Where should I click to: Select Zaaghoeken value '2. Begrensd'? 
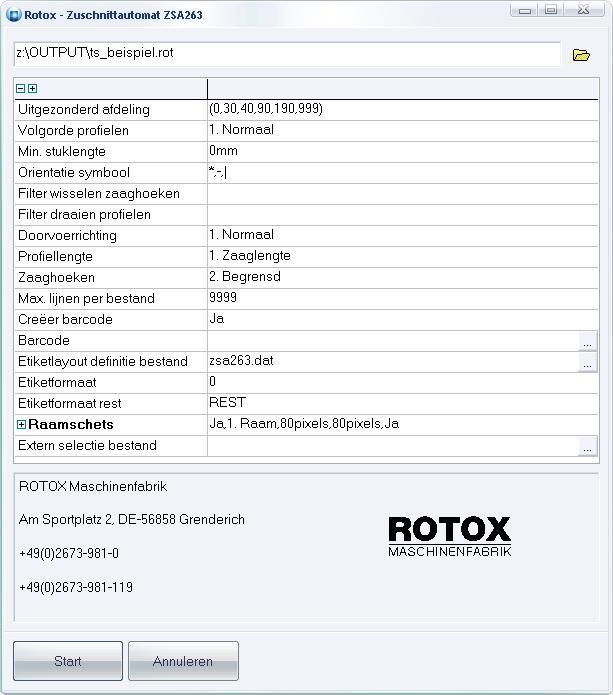point(245,277)
